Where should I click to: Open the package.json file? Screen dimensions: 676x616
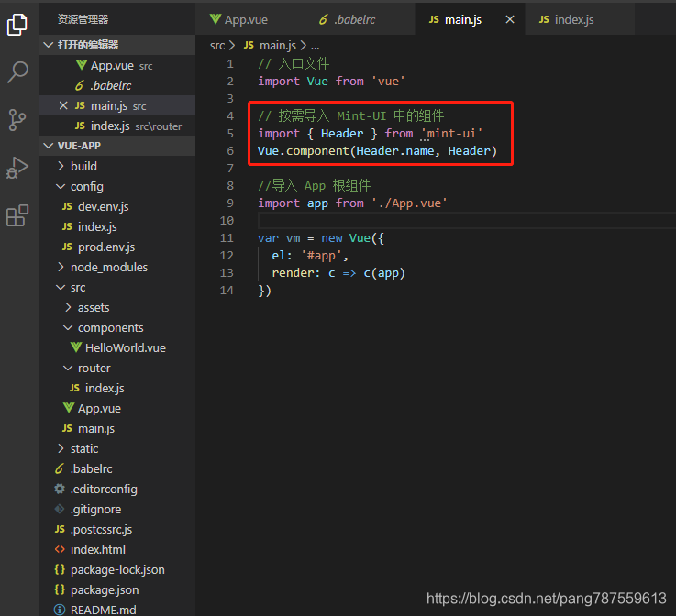[117, 589]
